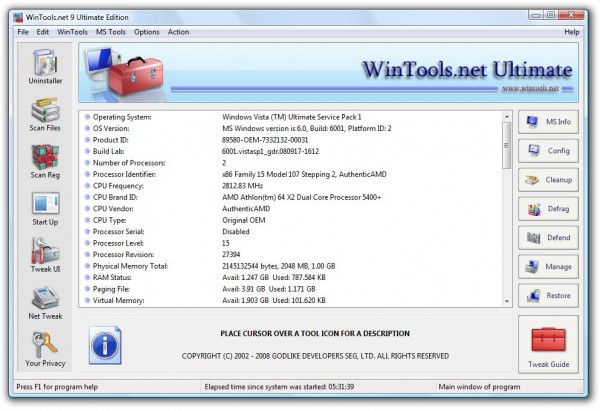
Task: Click the 'Press F1 for program help' status text
Action: [57, 387]
